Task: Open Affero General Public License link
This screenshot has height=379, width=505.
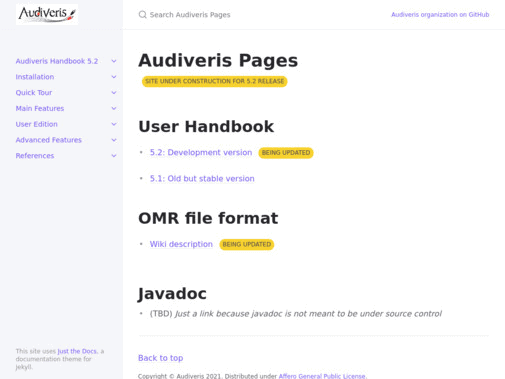Action: click(x=322, y=376)
